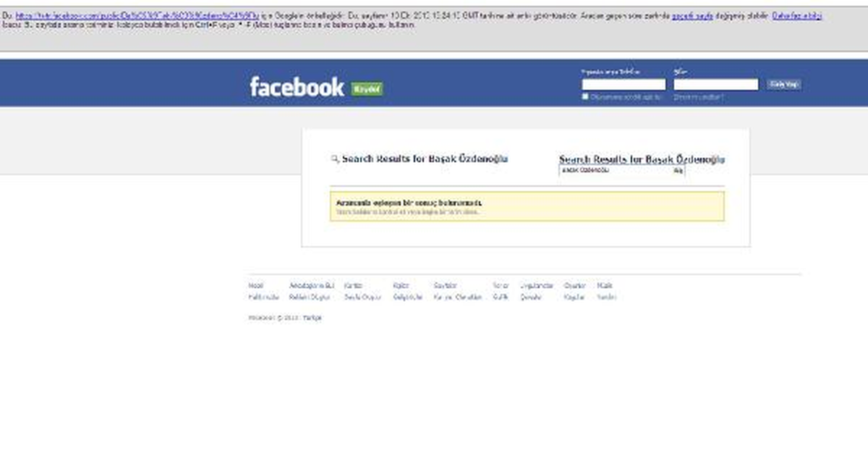Click the email or phone login field
This screenshot has width=868, height=459.
click(x=624, y=85)
